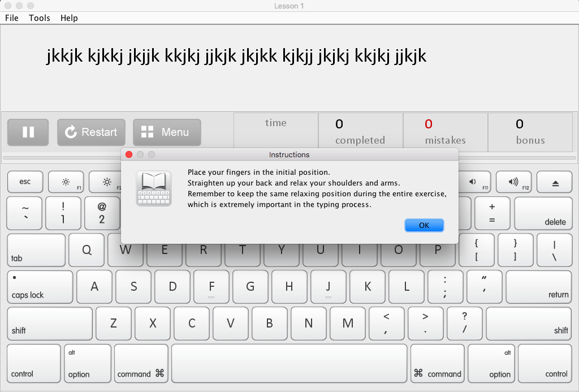The width and height of the screenshot is (579, 392).
Task: Open the Tools menu
Action: tap(40, 18)
